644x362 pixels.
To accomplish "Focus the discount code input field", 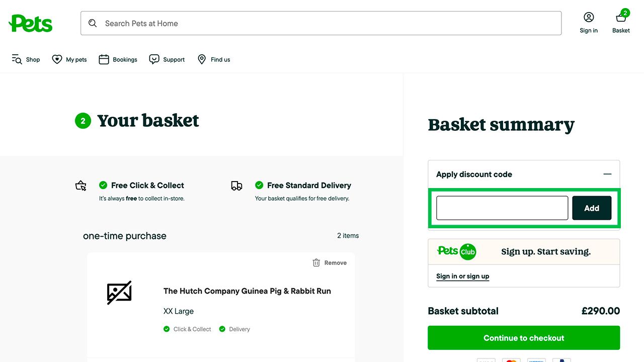I will pos(502,208).
